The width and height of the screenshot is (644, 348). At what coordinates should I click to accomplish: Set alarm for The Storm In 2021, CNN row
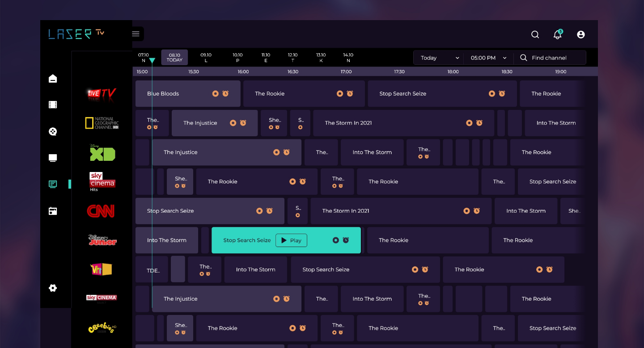477,211
